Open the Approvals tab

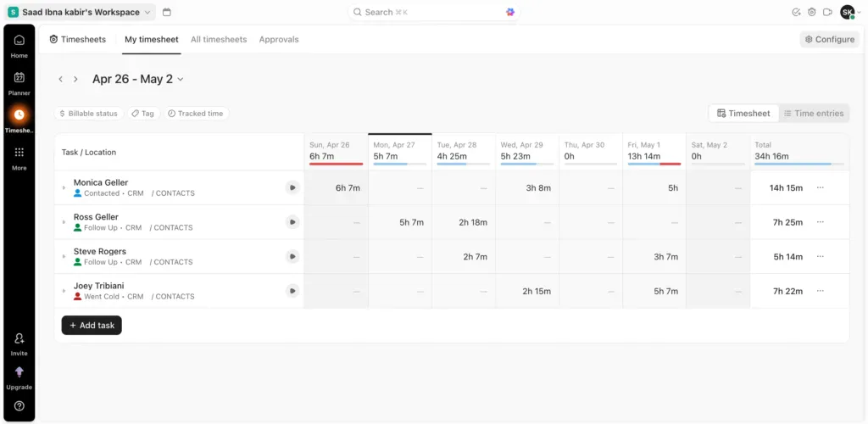click(279, 39)
